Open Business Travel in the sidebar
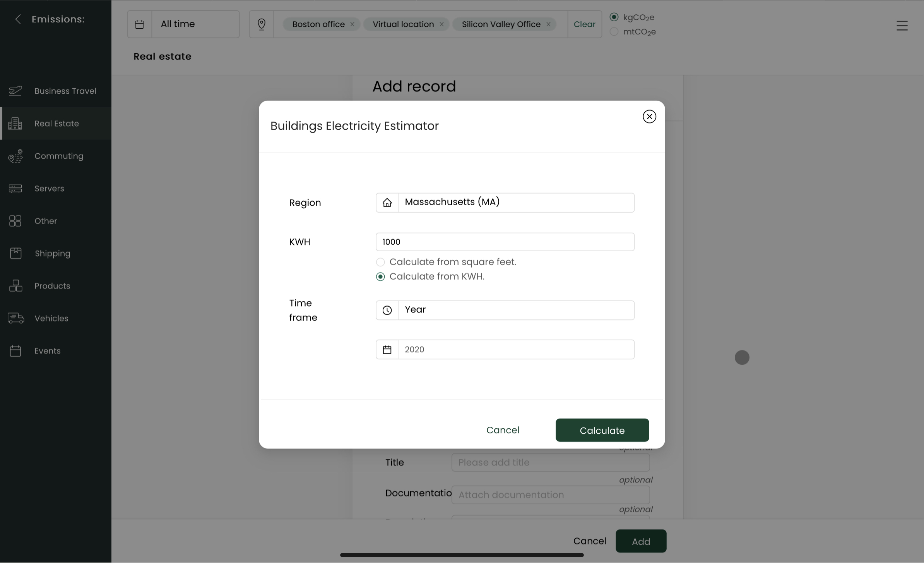Image resolution: width=924 pixels, height=563 pixels. [x=65, y=91]
